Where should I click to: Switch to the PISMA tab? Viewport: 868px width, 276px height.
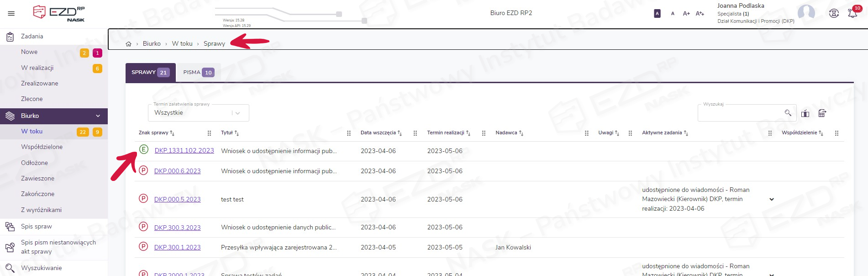(198, 73)
